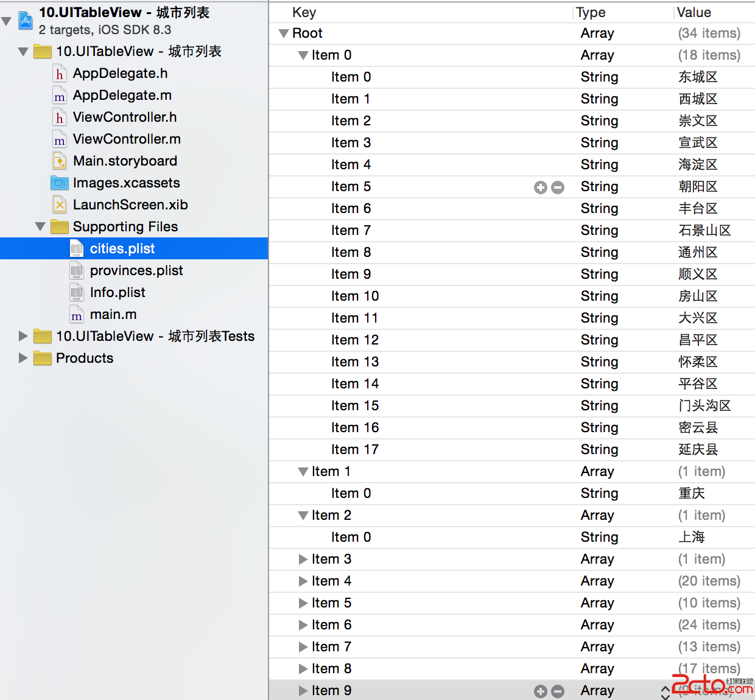The image size is (755, 700).
Task: Click the Type column header
Action: 591,13
